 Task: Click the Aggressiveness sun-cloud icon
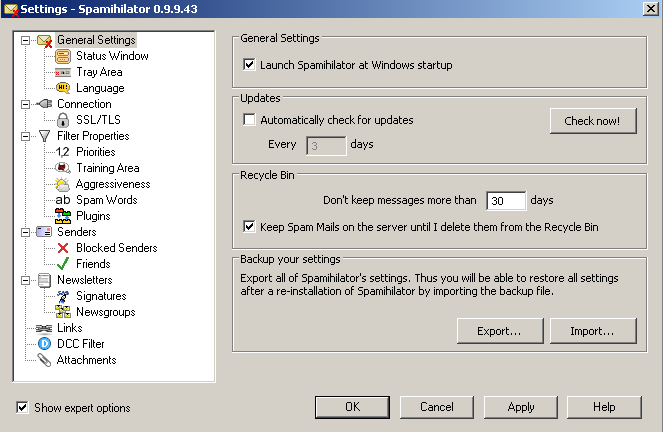pyautogui.click(x=63, y=184)
